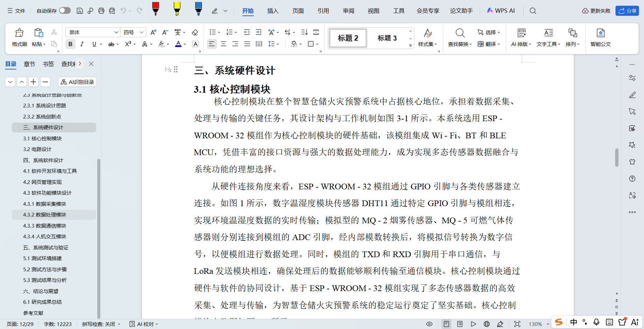
Task: Open the Translate (翻译) dropdown
Action: (489, 44)
